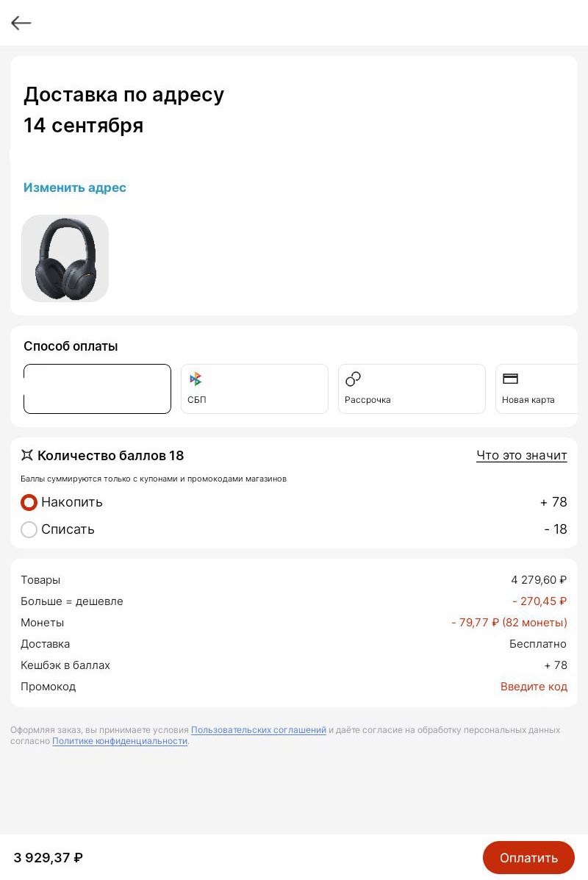Click the Монеты discount amount

(509, 622)
